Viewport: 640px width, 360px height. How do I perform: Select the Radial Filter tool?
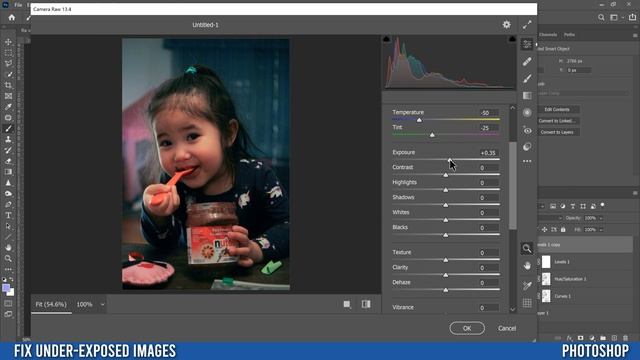point(527,113)
